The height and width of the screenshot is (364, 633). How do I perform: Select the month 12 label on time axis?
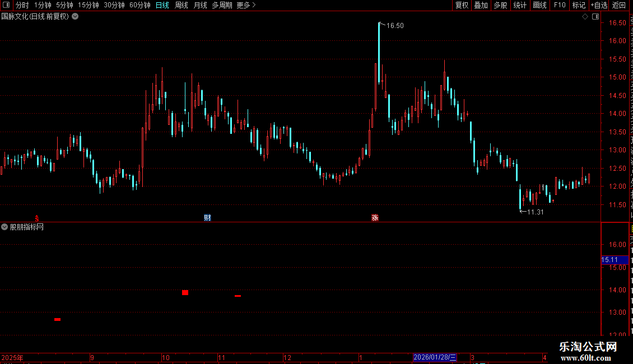tap(287, 357)
